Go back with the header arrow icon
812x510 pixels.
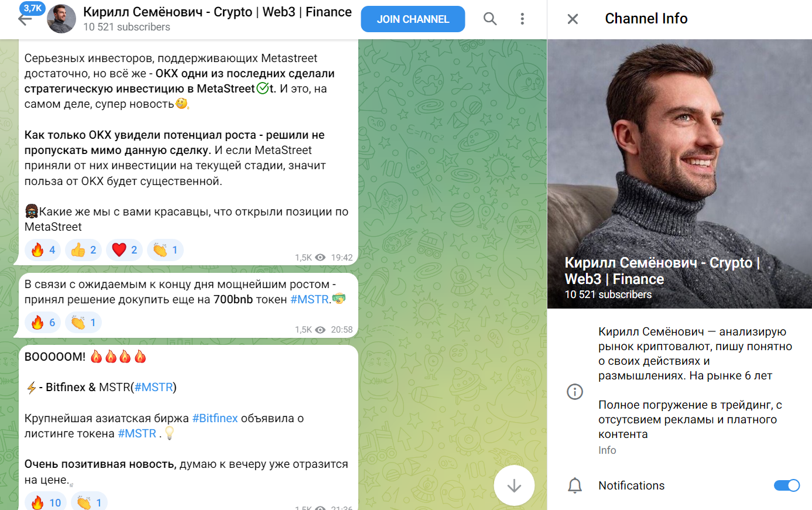tap(23, 20)
